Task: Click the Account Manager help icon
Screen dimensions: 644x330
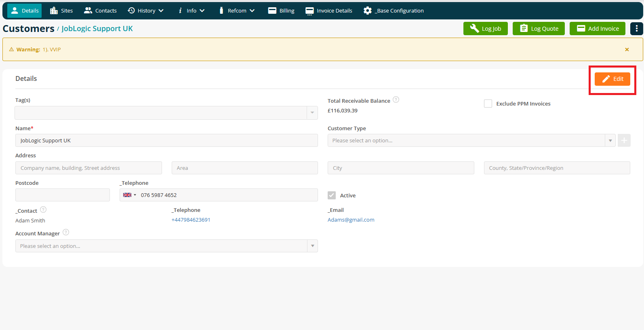Action: 66,232
